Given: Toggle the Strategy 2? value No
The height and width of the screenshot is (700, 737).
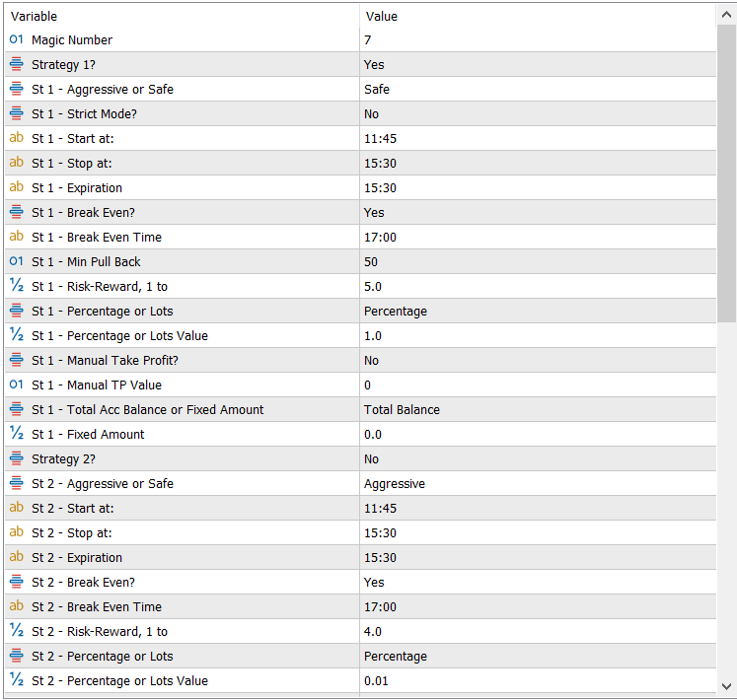Looking at the screenshot, I should point(372,458).
